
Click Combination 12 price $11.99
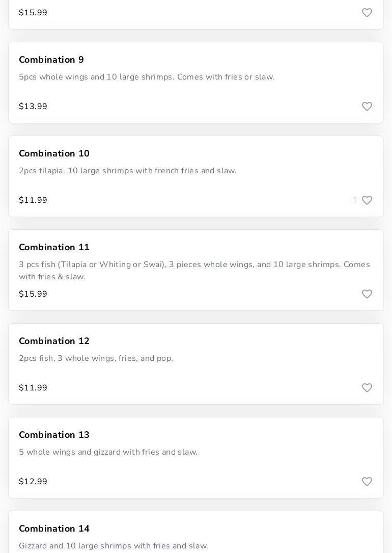click(33, 388)
